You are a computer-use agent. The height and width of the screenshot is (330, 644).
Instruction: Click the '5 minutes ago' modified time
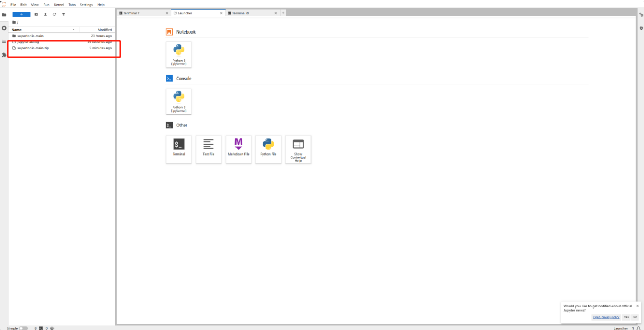(x=100, y=48)
